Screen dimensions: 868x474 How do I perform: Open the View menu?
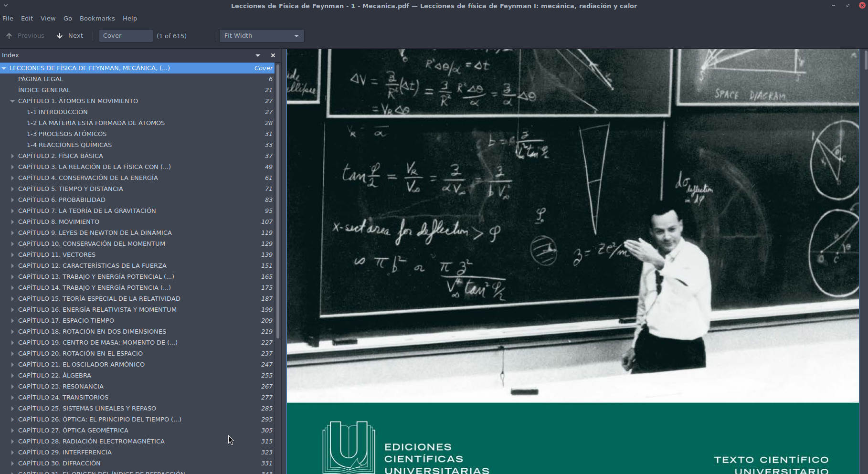[x=48, y=18]
